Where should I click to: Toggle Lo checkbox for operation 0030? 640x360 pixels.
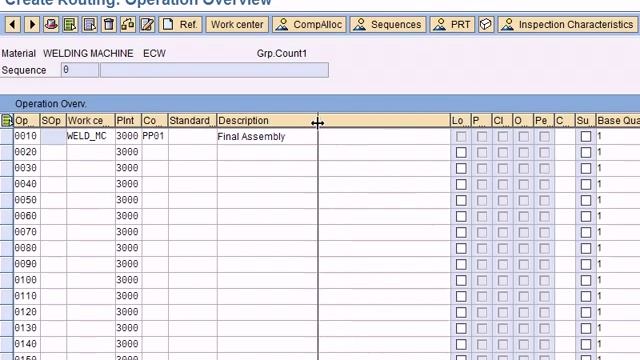pyautogui.click(x=461, y=168)
